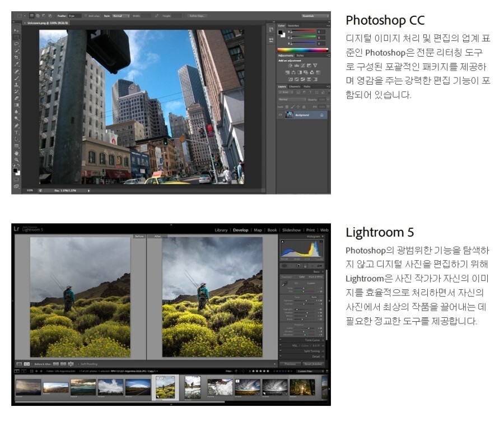Select the Clone Stamp tool in Photoshop
The image size is (504, 430).
coord(16,84)
